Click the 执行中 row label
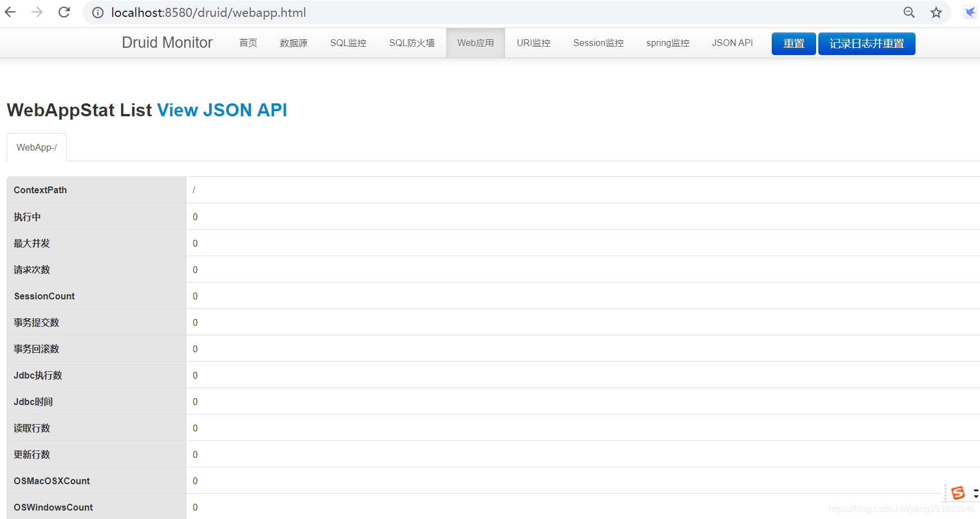Screen dimensions: 980x519 27,217
